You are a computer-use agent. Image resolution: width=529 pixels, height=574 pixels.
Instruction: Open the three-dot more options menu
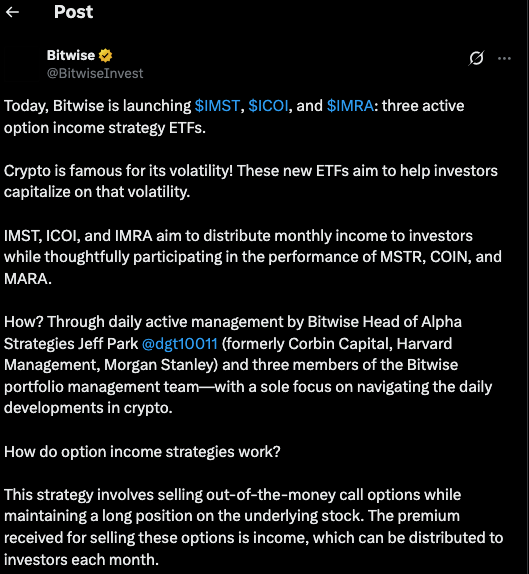coord(504,58)
